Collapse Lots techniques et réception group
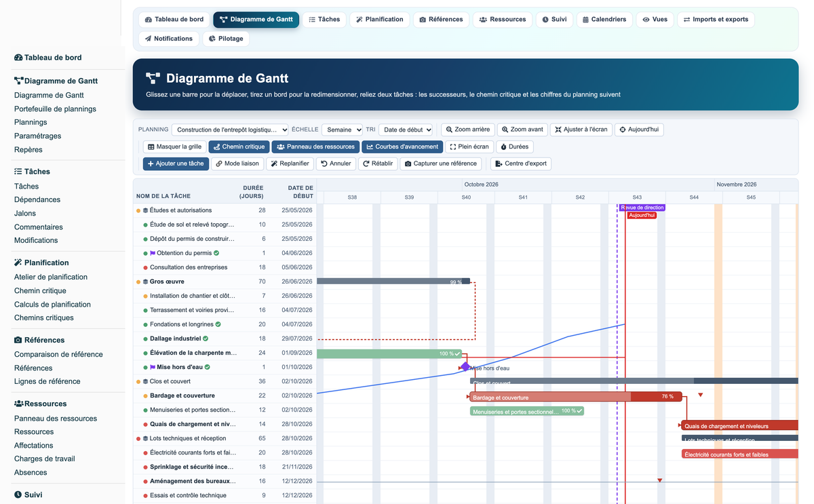 (146, 439)
